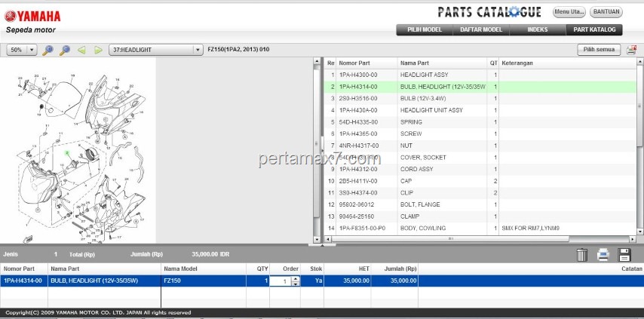Click the second magnifier zoom icon
Viewport: 644px width, 319px height.
click(64, 50)
